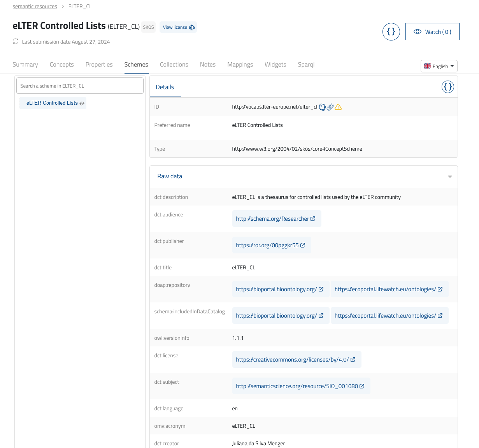Select the Details tab
Image resolution: width=479 pixels, height=448 pixels.
point(165,87)
